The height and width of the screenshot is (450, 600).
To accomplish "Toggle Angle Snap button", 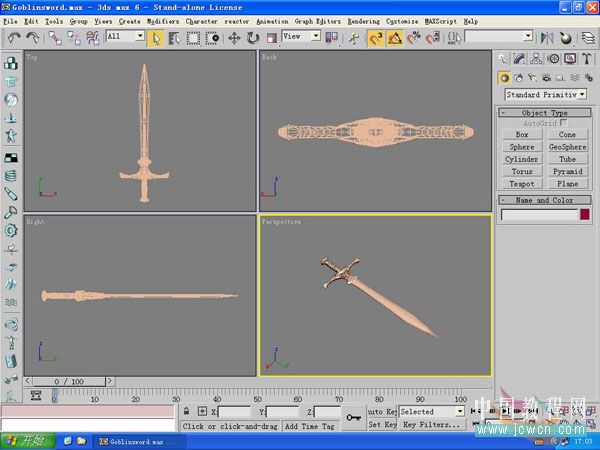I will pos(395,38).
